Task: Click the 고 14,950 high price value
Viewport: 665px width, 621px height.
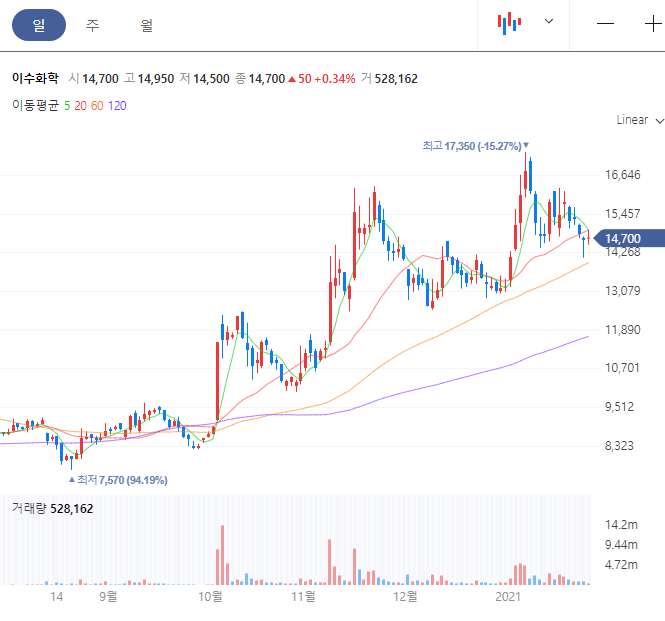Action: click(149, 78)
